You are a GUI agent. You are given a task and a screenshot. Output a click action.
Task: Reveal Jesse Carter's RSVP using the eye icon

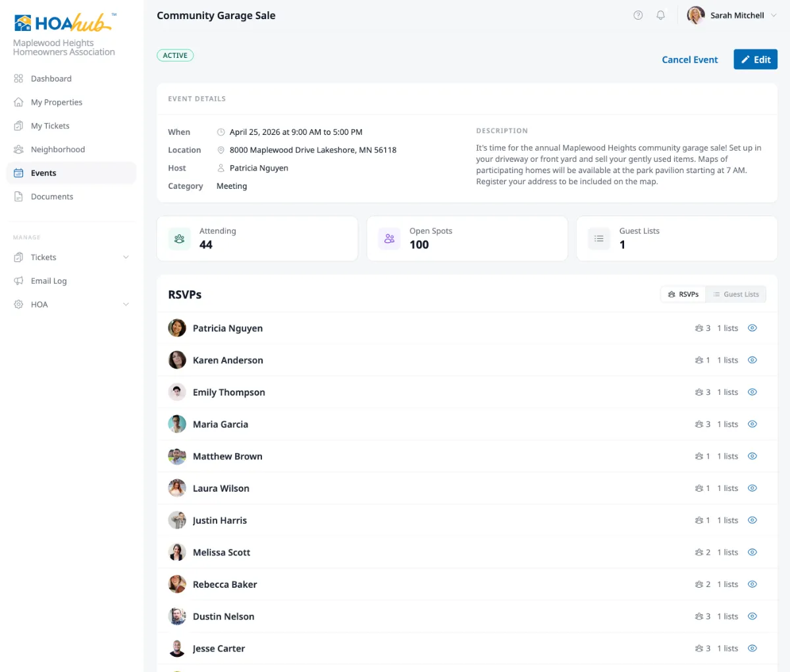pyautogui.click(x=752, y=648)
